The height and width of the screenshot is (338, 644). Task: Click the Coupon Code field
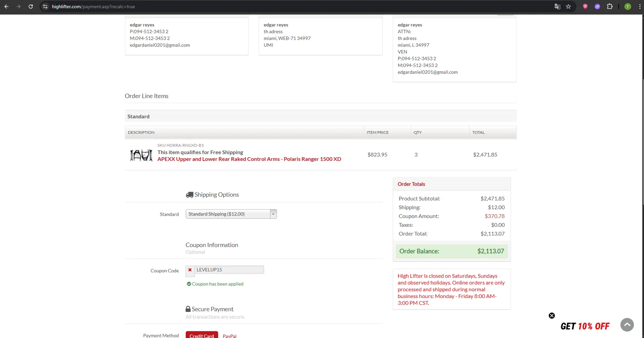click(x=229, y=270)
